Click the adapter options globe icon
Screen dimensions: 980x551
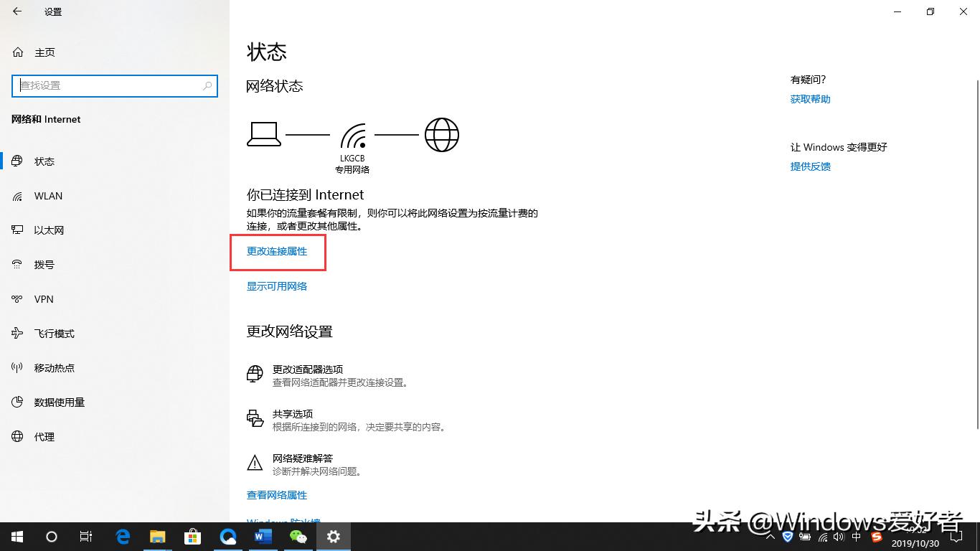click(255, 374)
